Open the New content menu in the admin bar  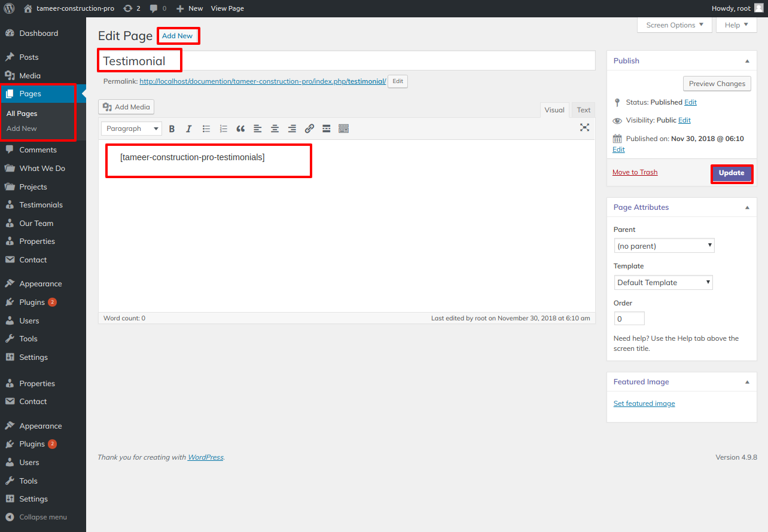click(190, 8)
